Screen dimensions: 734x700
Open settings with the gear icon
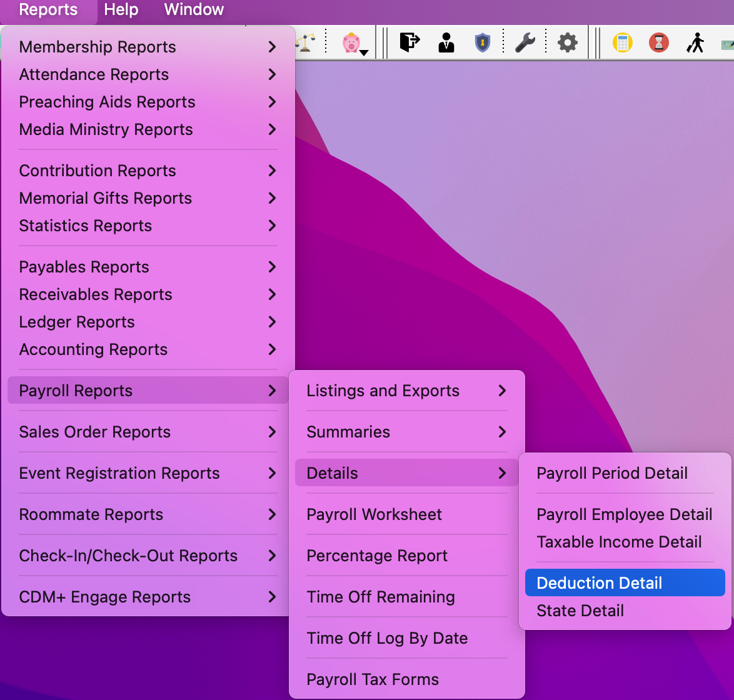tap(567, 42)
